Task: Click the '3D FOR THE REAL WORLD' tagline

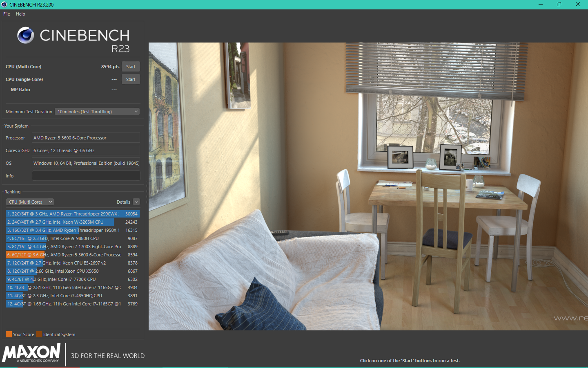Action: pyautogui.click(x=108, y=356)
